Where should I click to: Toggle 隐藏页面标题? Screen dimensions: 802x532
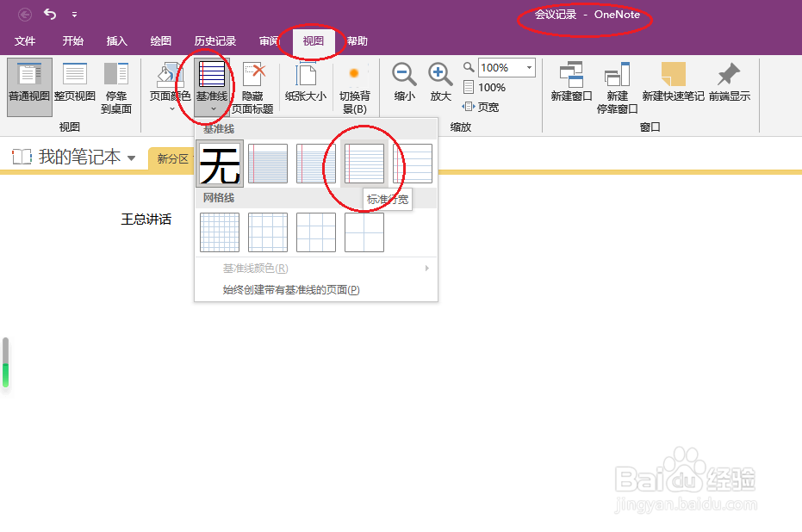tap(252, 88)
